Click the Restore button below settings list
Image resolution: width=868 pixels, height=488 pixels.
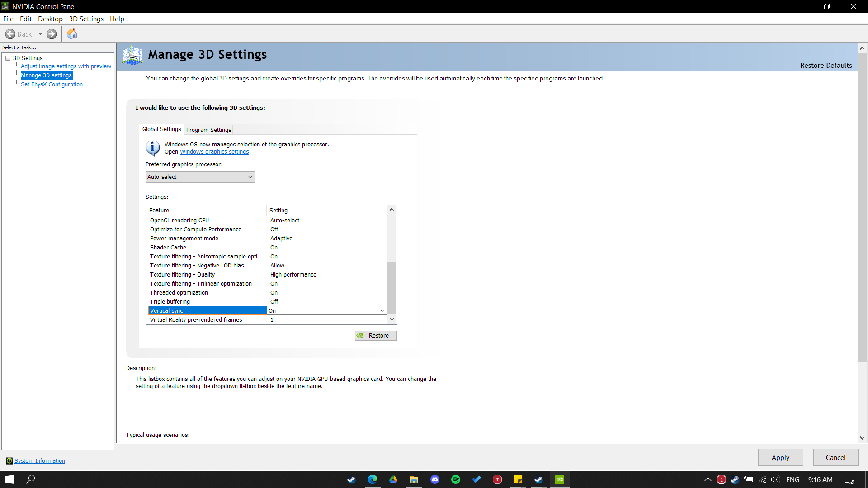[x=375, y=335]
